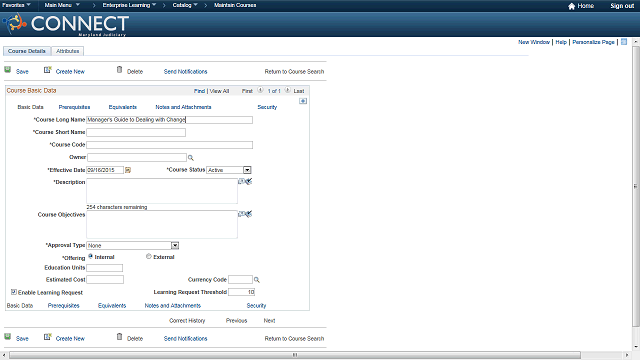Click in the Estimated Cost field

click(105, 280)
